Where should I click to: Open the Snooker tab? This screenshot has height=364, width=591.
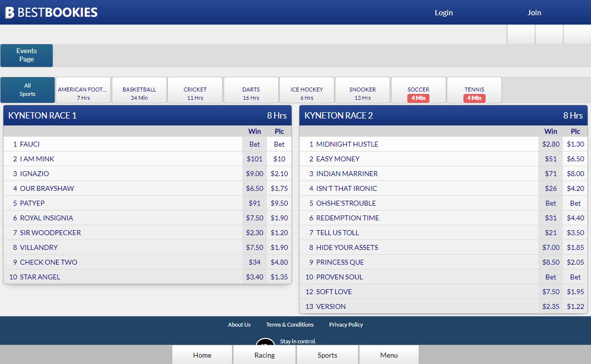tap(362, 90)
